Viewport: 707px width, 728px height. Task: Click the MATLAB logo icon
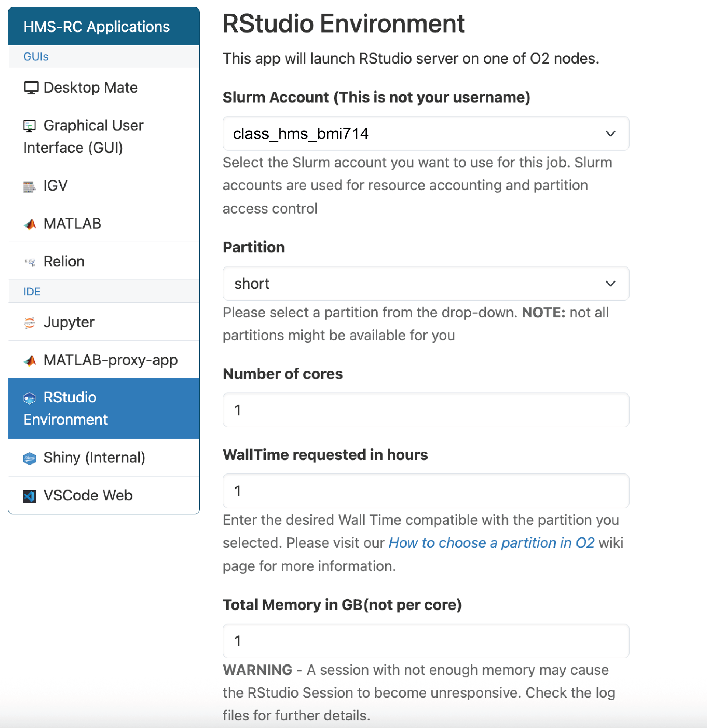coord(30,224)
